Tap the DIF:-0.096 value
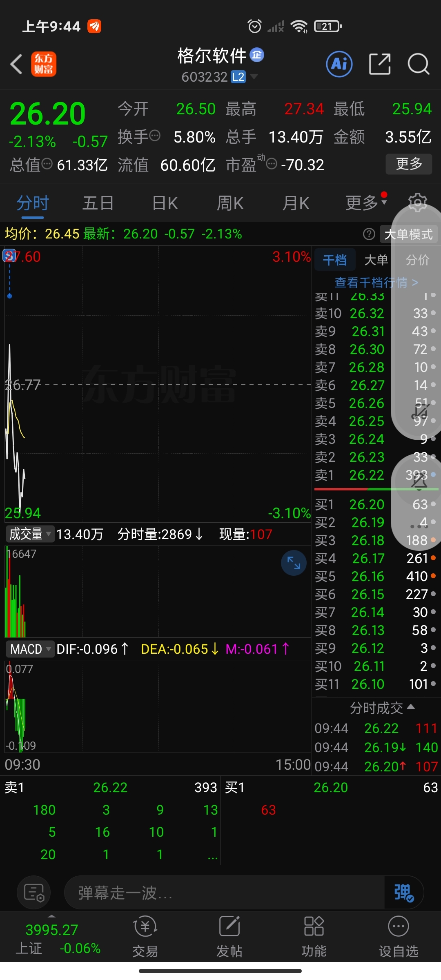 pos(93,649)
